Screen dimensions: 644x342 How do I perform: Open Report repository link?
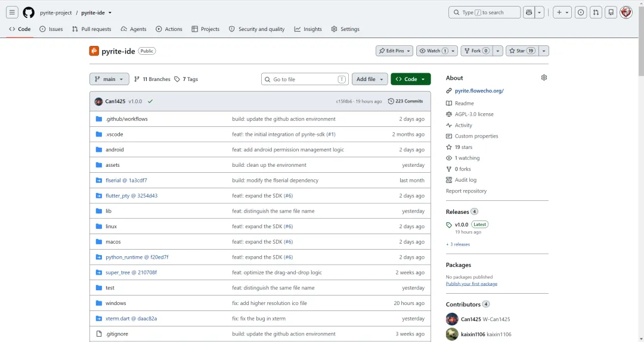[466, 191]
